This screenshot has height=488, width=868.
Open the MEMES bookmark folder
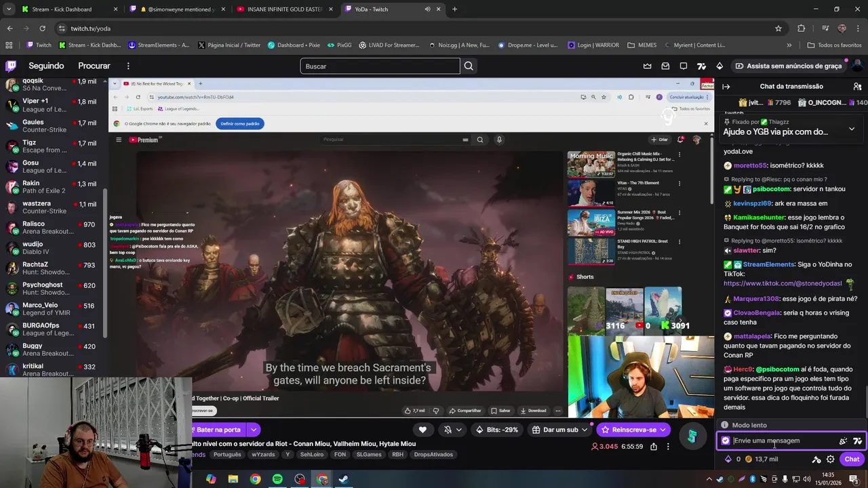(642, 45)
